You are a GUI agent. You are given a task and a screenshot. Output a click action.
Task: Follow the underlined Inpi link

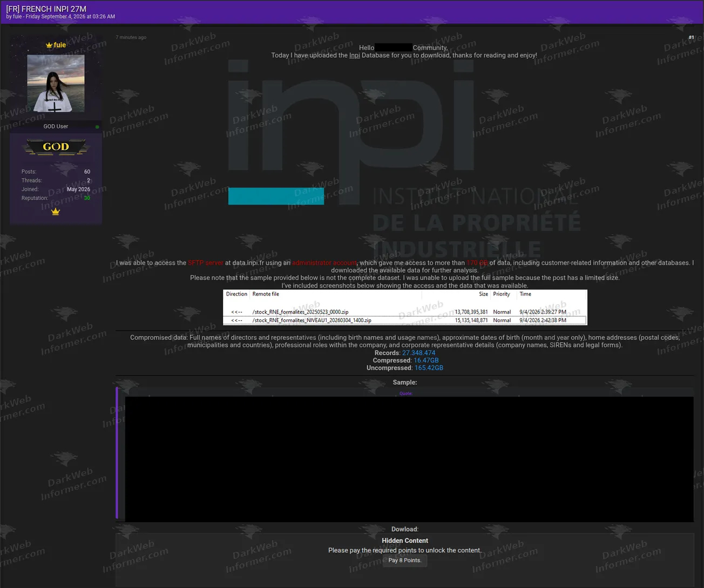click(x=355, y=55)
